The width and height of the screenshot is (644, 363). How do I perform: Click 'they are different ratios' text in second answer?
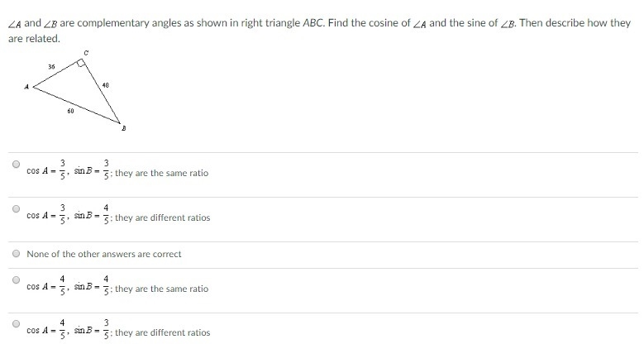pos(163,217)
